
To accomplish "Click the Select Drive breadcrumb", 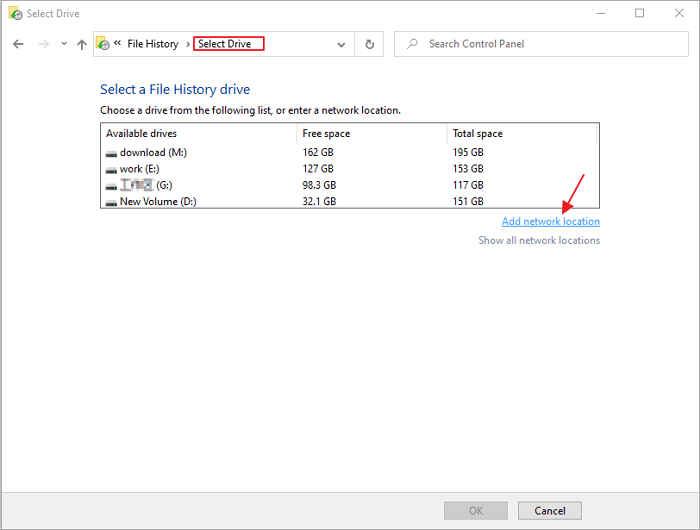I will click(228, 44).
